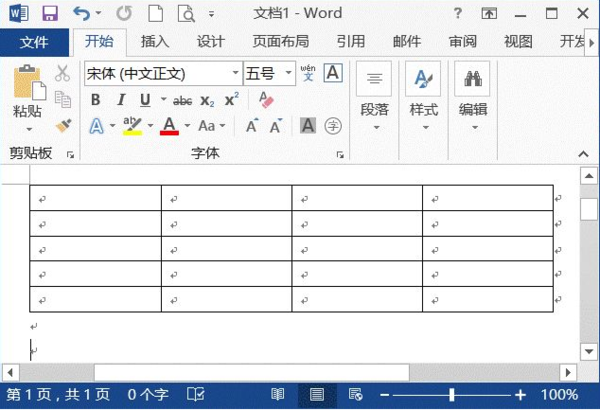Expand highlight color options arrow
The image size is (600, 410).
tap(150, 126)
